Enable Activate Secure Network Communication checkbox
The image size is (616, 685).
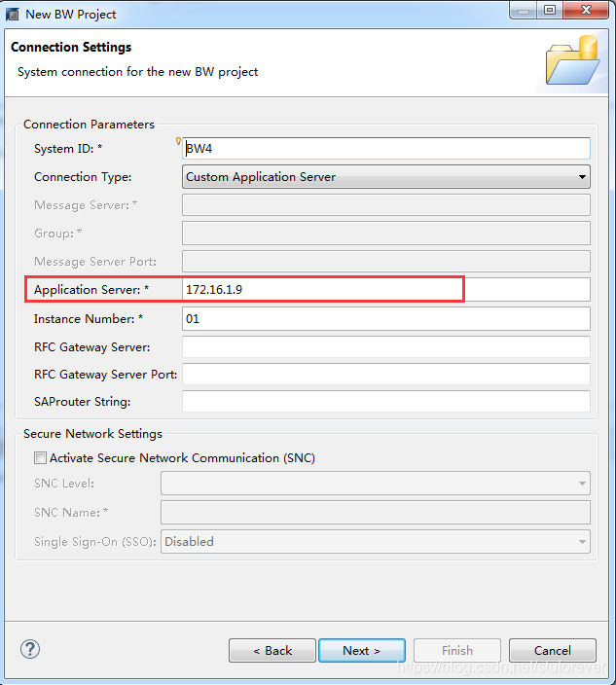(x=40, y=458)
